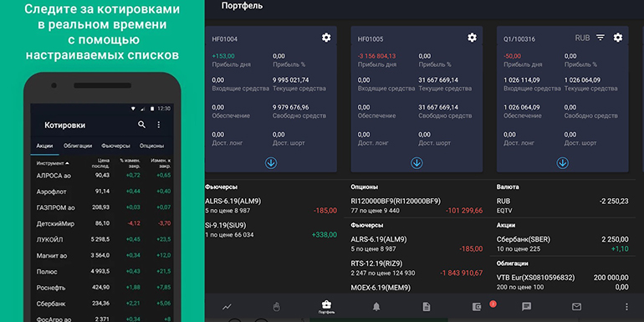Select Аэрофлот row in quotes list
This screenshot has width=644, height=322.
[102, 192]
